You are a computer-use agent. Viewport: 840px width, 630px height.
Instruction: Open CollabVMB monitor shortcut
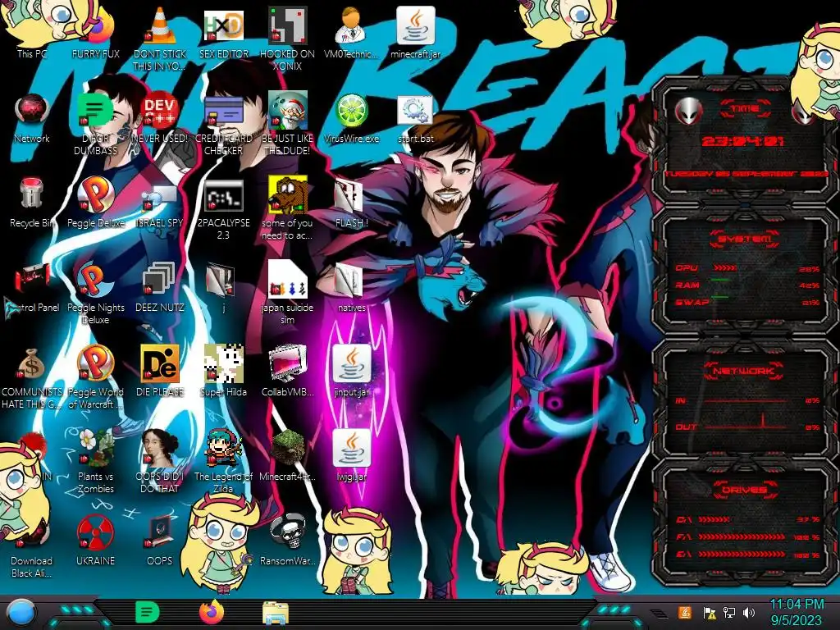click(287, 371)
